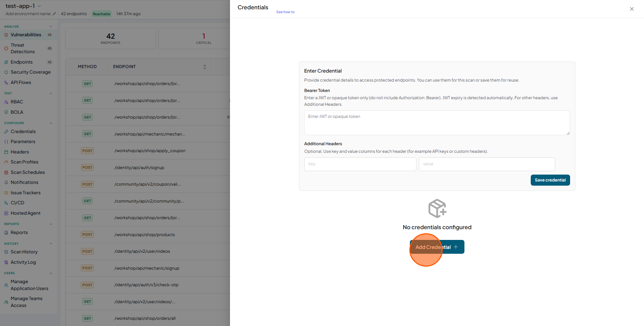Screen dimensions: 644x326
Task: Click the METHOD column header
Action: (87, 67)
